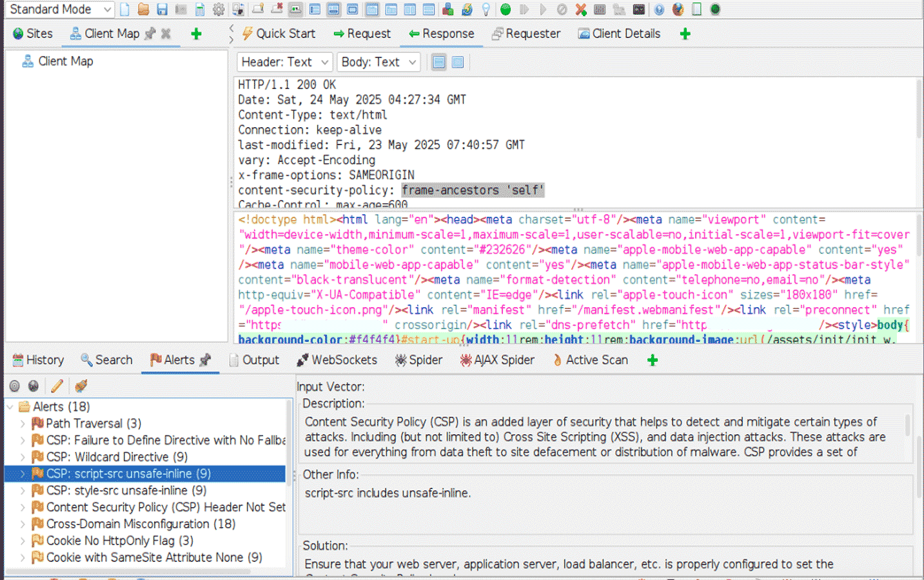This screenshot has width=924, height=580.
Task: Toggle combined header and body view icon
Action: click(458, 62)
